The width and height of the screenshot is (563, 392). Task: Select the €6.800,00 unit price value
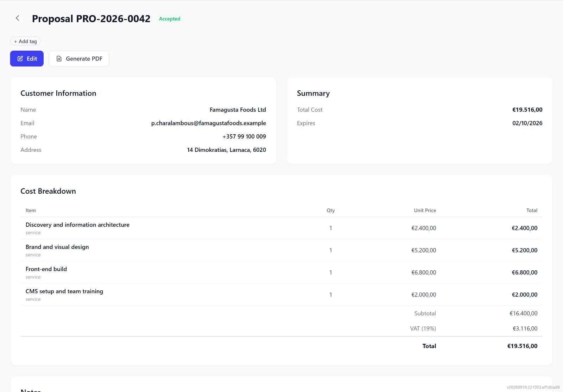point(424,272)
